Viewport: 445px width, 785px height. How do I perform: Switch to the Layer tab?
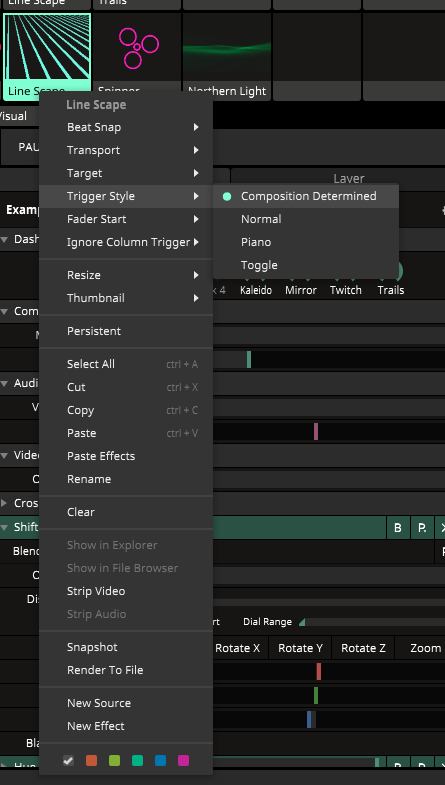(348, 179)
